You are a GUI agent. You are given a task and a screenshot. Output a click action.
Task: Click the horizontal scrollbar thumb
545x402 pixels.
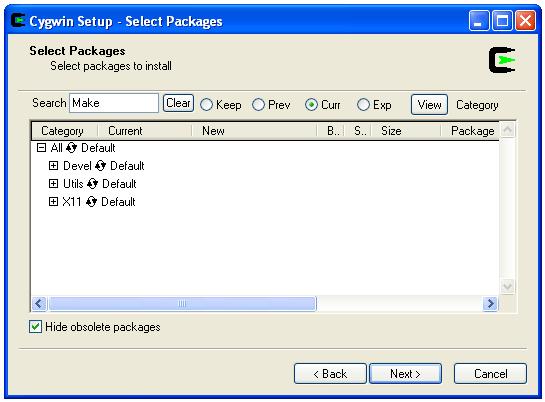(182, 304)
